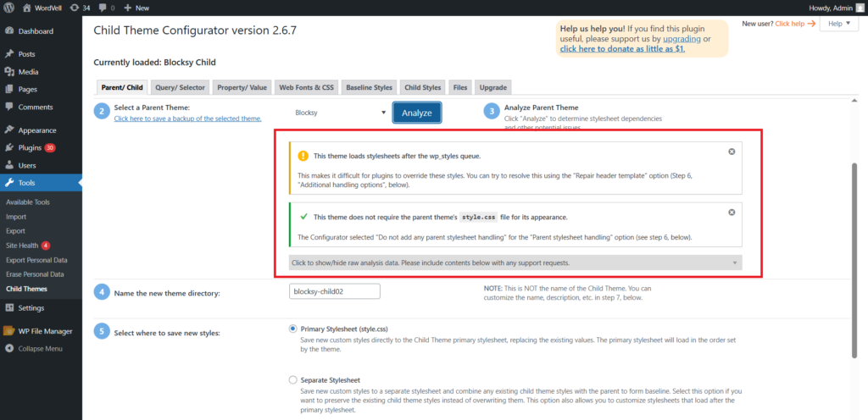
Task: Click the Users person icon
Action: [9, 165]
